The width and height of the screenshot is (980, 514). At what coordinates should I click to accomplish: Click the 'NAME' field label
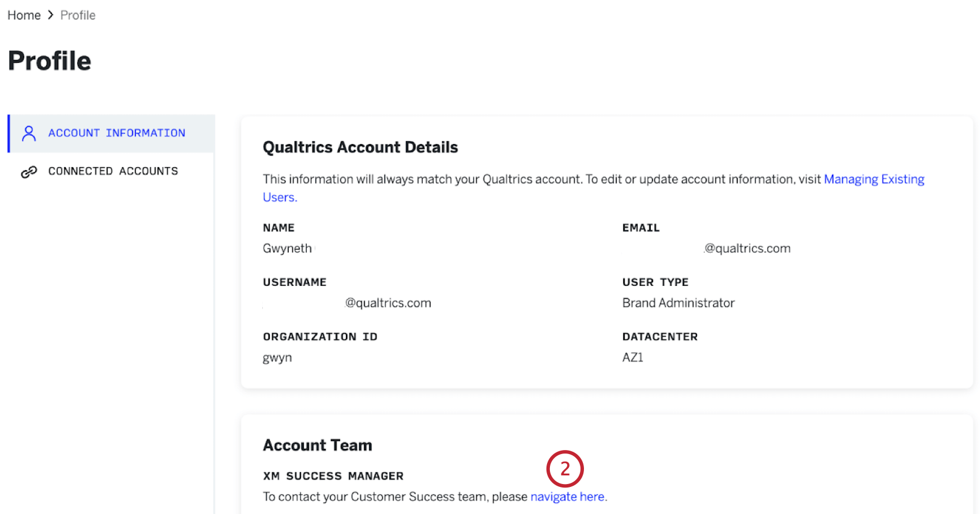pos(278,228)
